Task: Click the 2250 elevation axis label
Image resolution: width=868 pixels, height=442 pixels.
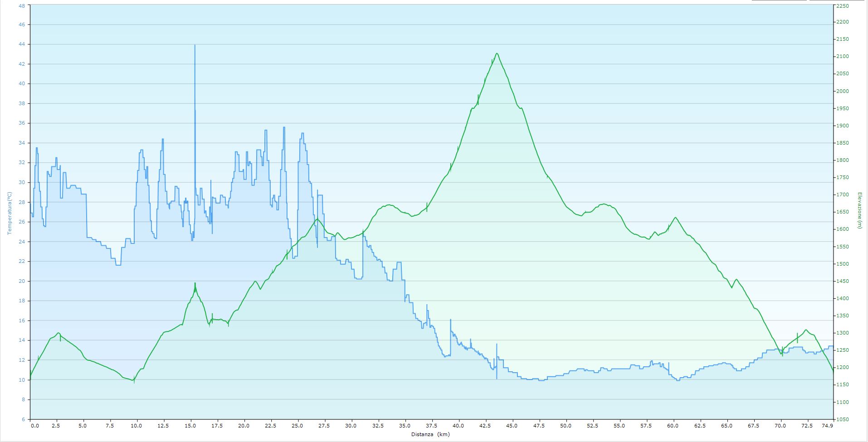Action: point(843,6)
